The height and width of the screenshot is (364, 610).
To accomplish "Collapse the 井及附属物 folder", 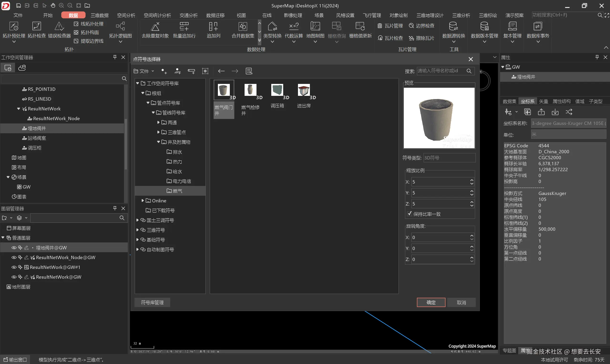I will (159, 142).
